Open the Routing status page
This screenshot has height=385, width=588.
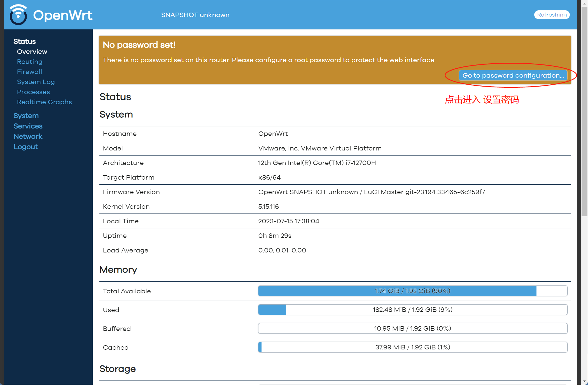30,62
